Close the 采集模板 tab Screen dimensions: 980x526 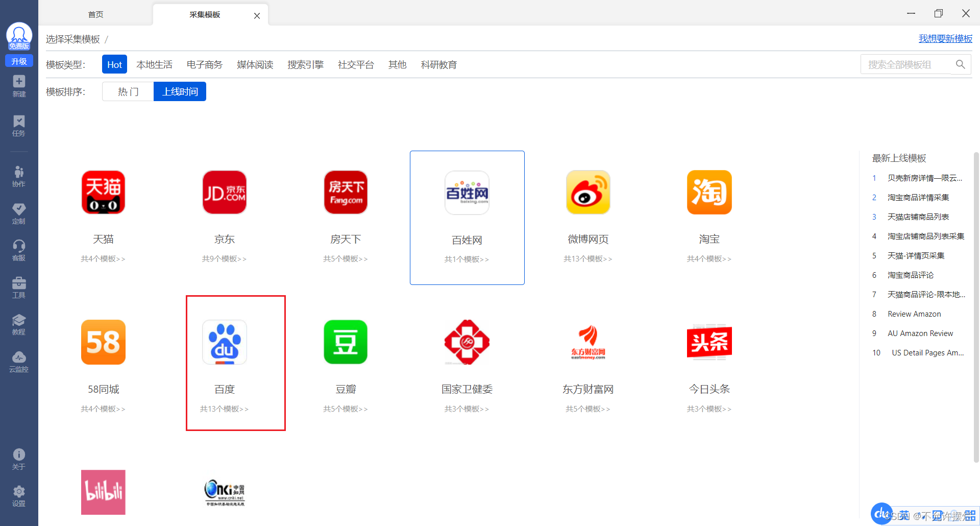tap(257, 16)
